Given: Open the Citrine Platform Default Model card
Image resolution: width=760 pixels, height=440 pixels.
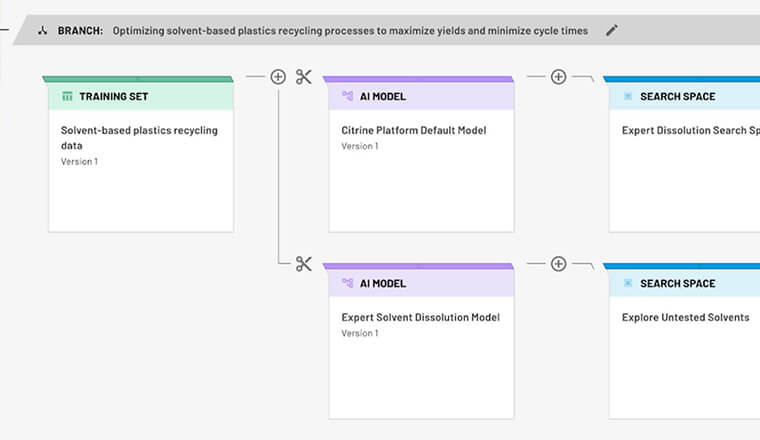Looking at the screenshot, I should point(421,154).
